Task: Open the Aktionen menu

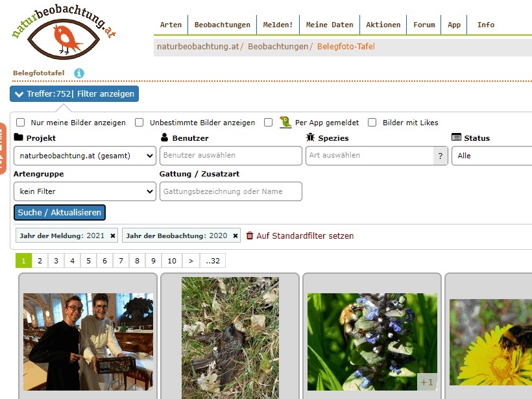Action: pyautogui.click(x=383, y=25)
